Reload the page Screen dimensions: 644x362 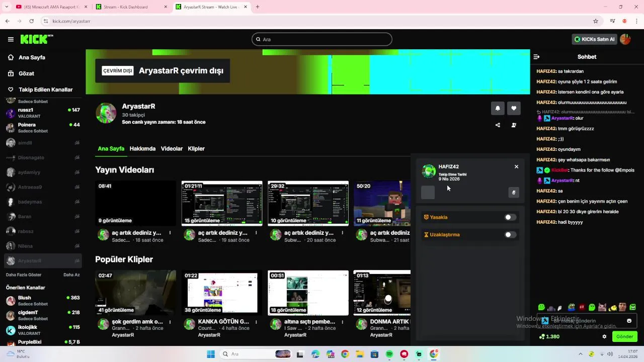[31, 21]
